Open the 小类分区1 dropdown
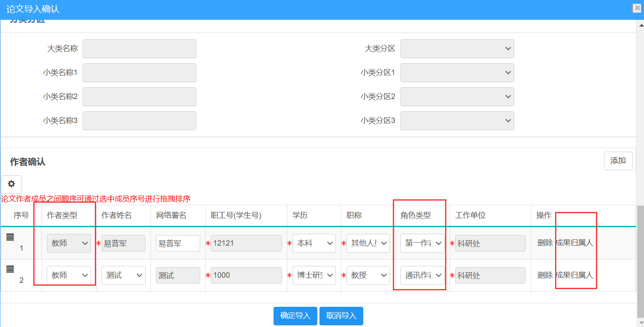644x327 pixels. tap(457, 72)
